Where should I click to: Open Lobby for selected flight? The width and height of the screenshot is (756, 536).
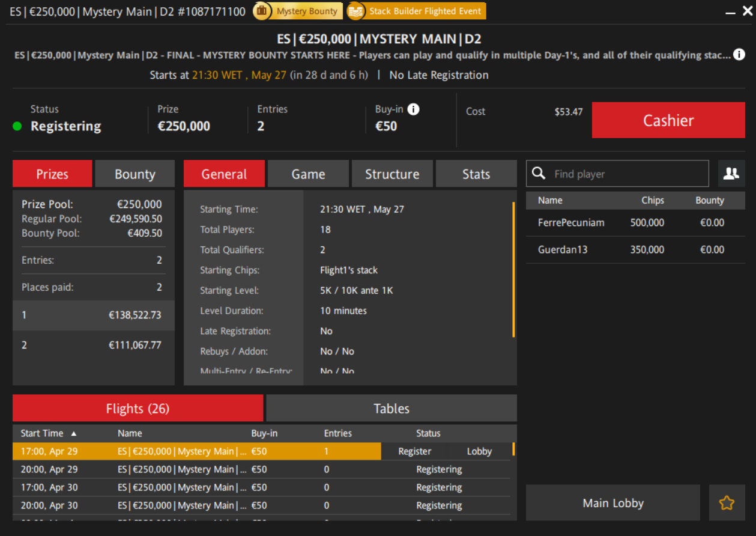[479, 451]
